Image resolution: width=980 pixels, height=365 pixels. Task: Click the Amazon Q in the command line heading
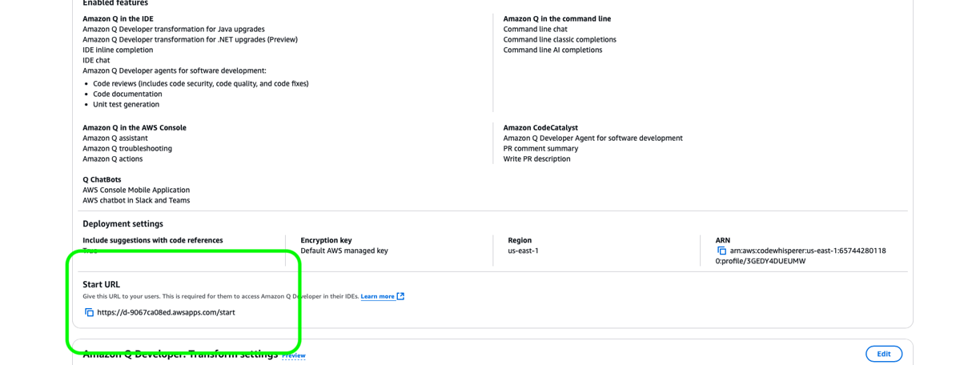[x=557, y=18]
